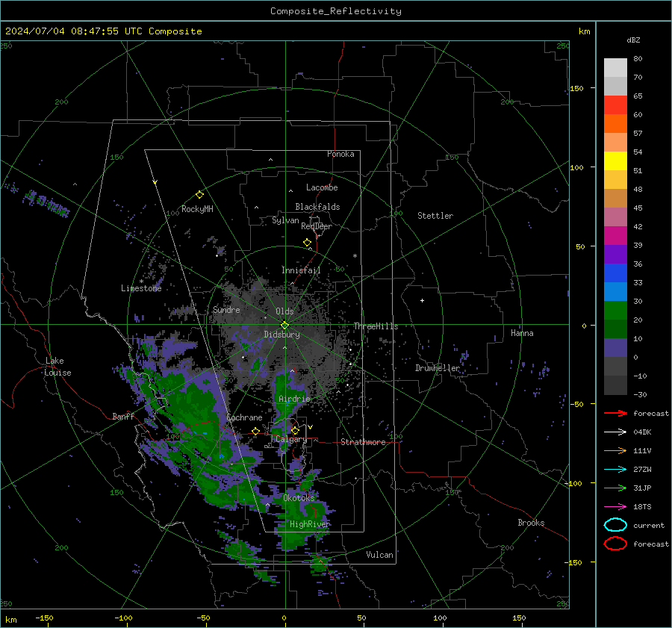The width and height of the screenshot is (672, 628).
Task: Click the HighRiver city label
Action: tap(310, 524)
